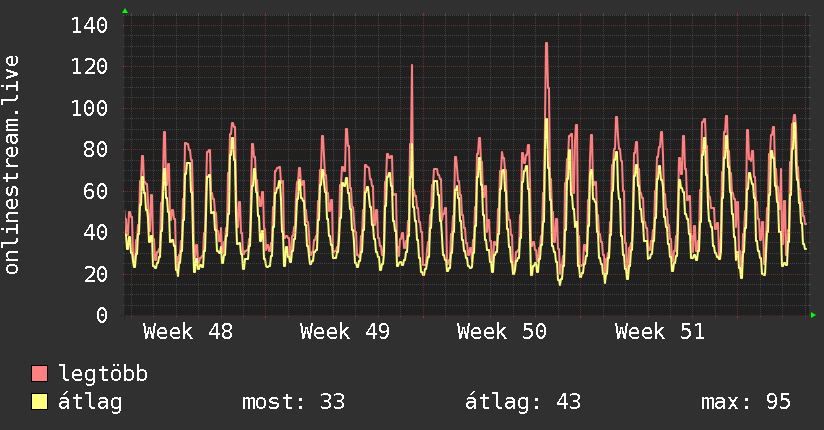Select the legtöbb legend label
Screen dimensions: 824x430
coord(104,374)
